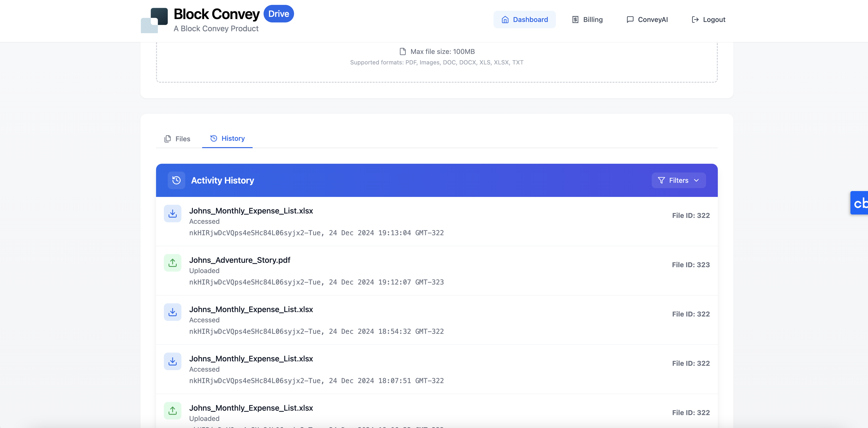Click download icon for first Expense List entry
Viewport: 868px width, 428px height.
tap(173, 214)
